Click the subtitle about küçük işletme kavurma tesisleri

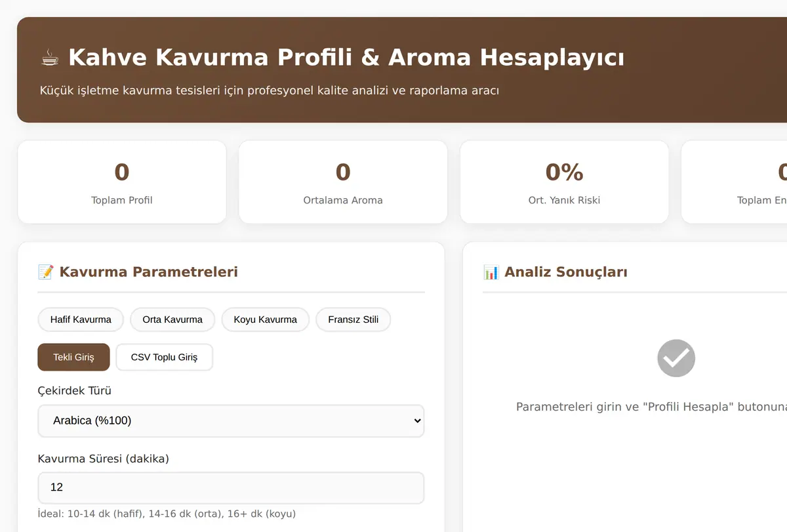270,90
